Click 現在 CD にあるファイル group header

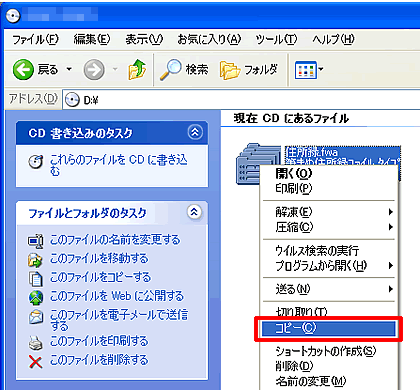291,118
